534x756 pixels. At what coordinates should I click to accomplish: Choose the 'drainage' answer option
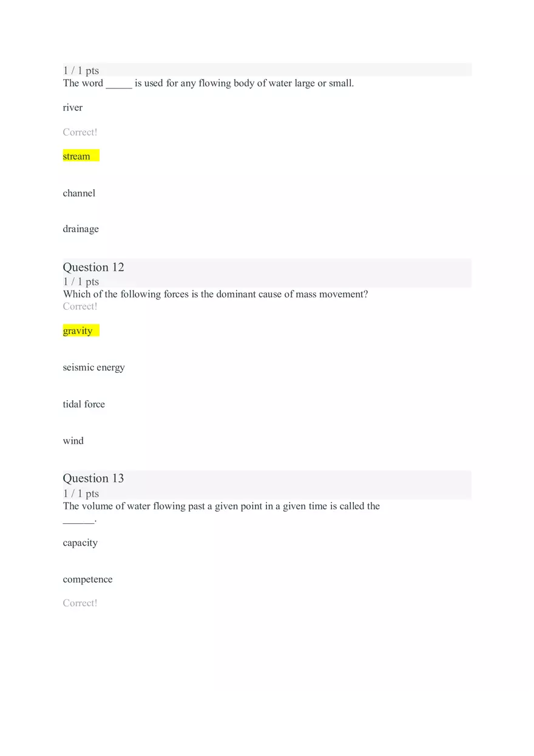tap(81, 229)
